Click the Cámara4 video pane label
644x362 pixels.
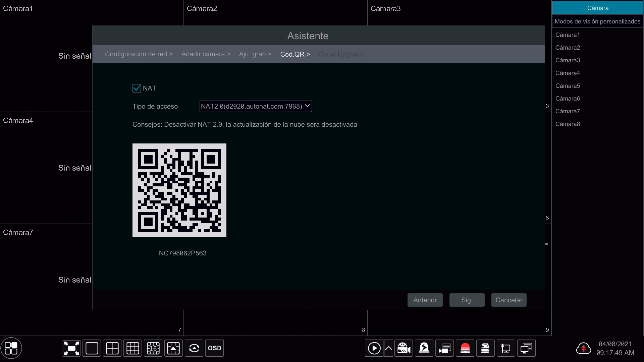tap(18, 121)
